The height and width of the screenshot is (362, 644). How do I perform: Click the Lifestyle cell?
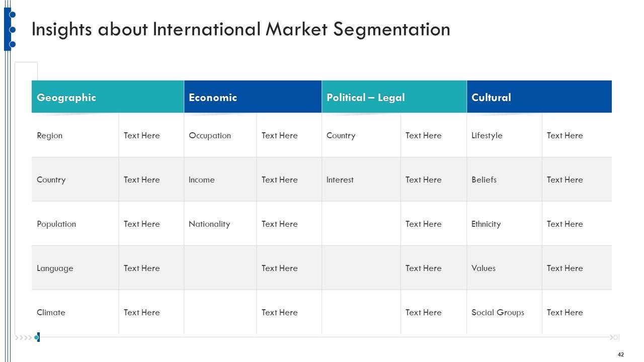(x=487, y=136)
